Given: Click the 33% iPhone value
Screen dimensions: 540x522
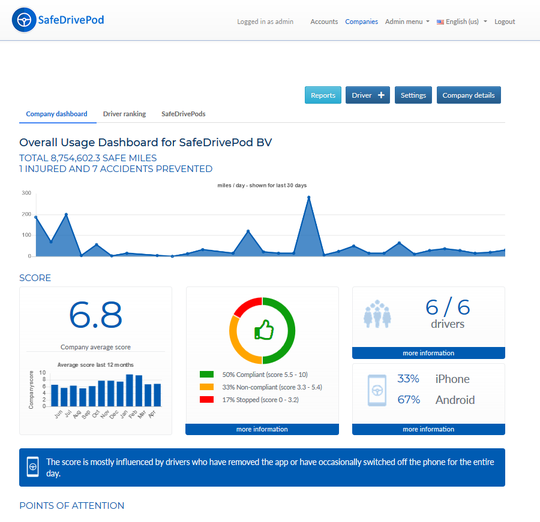Looking at the screenshot, I should click(408, 379).
